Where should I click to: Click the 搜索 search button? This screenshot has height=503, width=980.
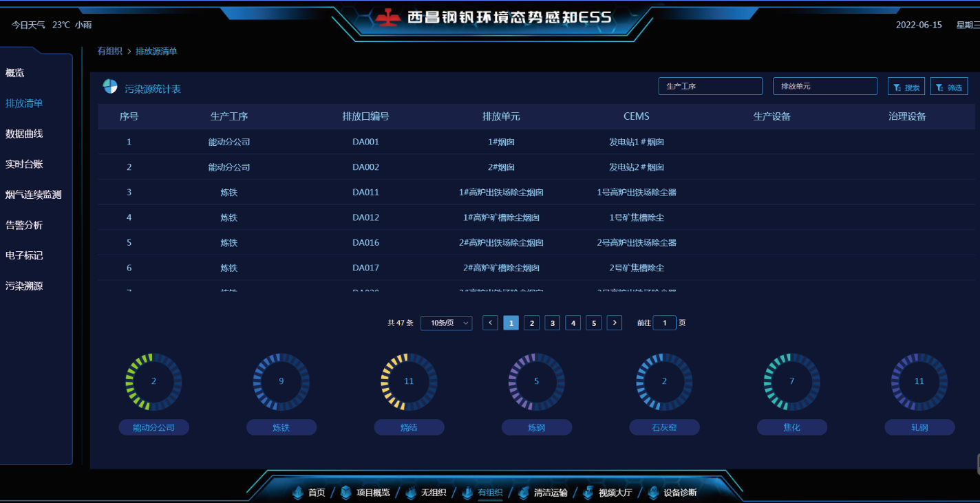906,85
